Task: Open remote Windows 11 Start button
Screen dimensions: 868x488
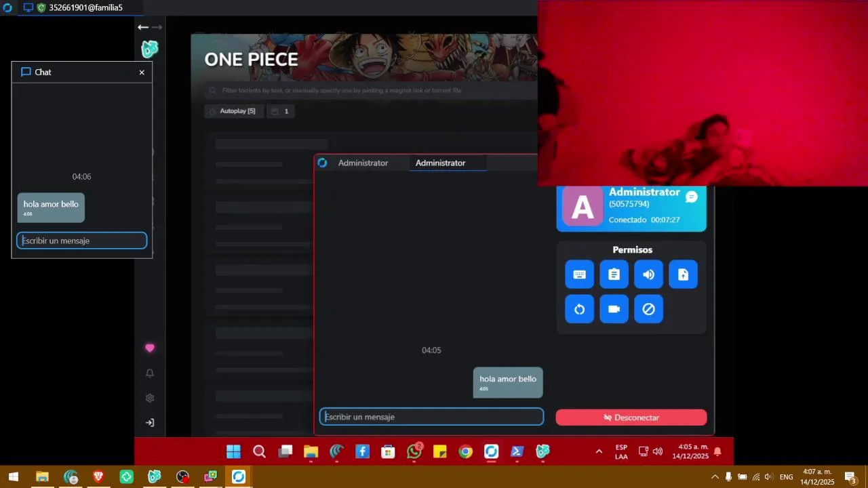Action: pos(233,451)
